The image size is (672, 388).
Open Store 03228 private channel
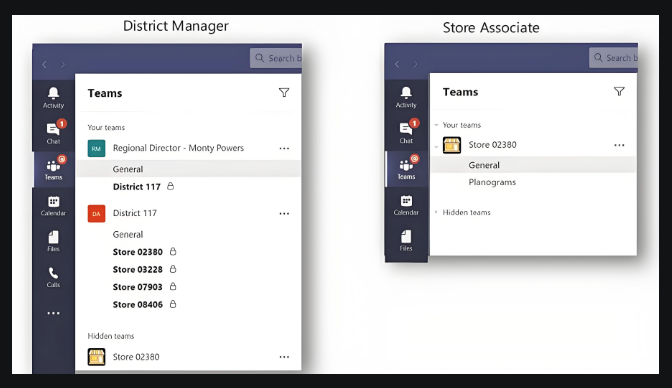[x=138, y=270]
